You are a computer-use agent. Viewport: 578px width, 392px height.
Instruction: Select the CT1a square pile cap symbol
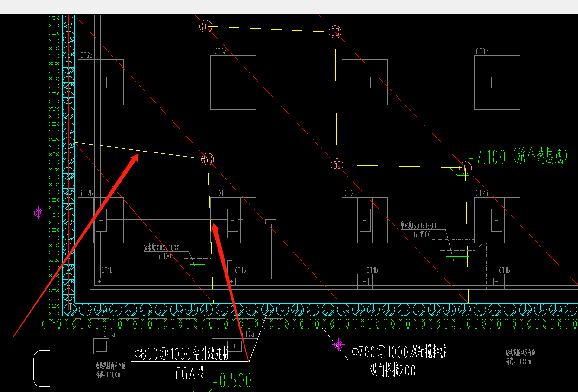[101, 346]
